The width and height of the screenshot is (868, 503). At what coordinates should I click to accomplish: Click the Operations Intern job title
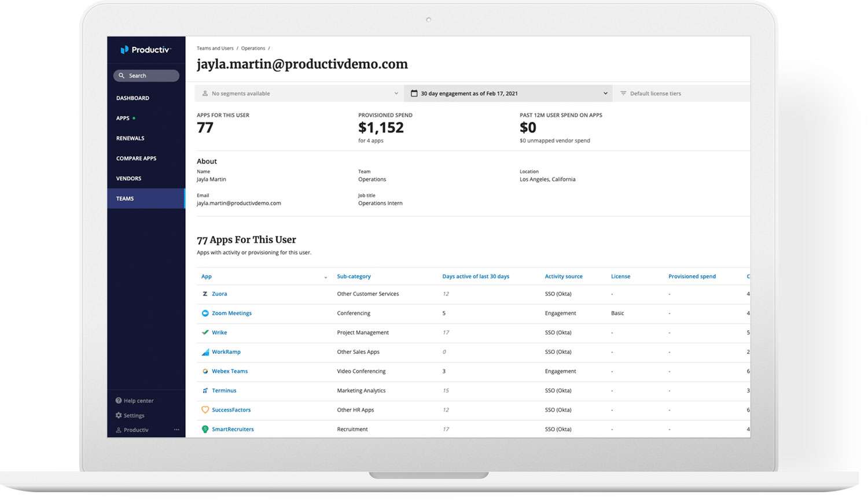coord(380,204)
